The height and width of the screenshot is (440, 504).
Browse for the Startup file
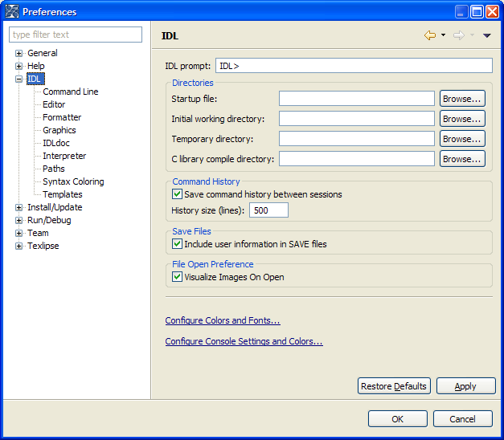462,98
